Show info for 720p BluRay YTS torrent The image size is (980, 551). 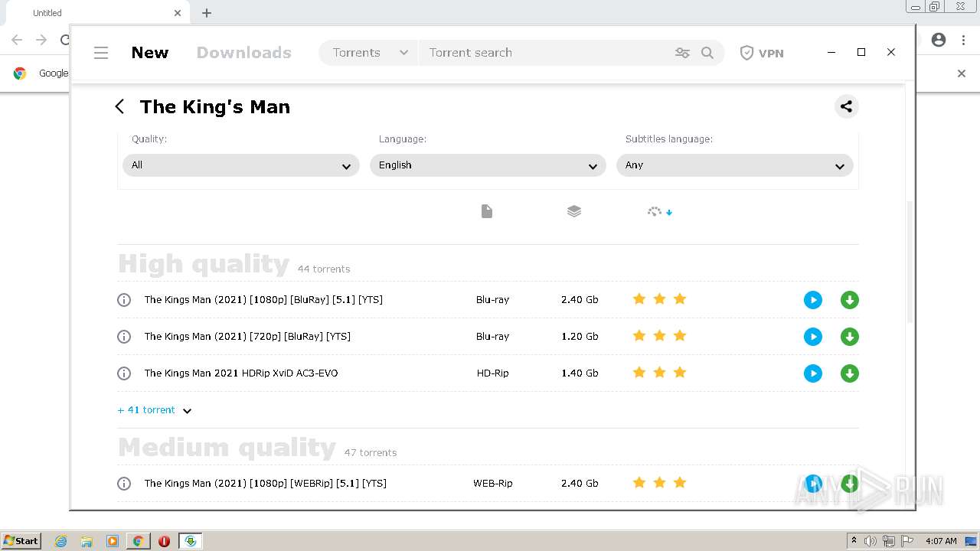click(124, 337)
